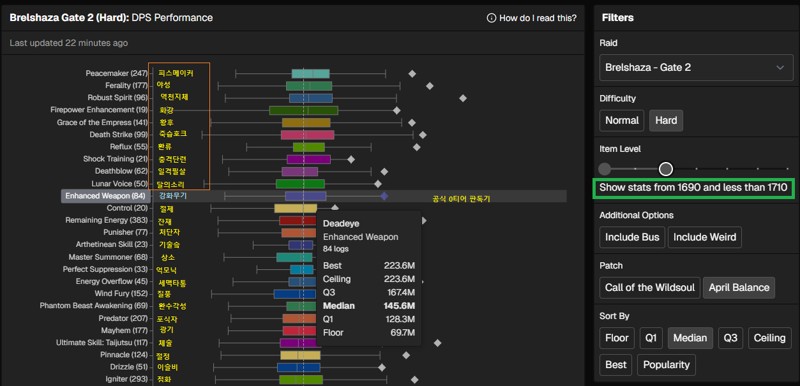Click the Wind Fury (152) row label
The width and height of the screenshot is (800, 386).
click(x=121, y=294)
